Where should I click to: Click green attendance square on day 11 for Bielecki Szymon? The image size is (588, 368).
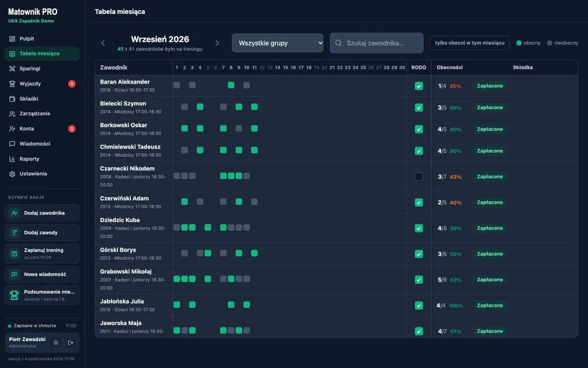[x=254, y=107]
